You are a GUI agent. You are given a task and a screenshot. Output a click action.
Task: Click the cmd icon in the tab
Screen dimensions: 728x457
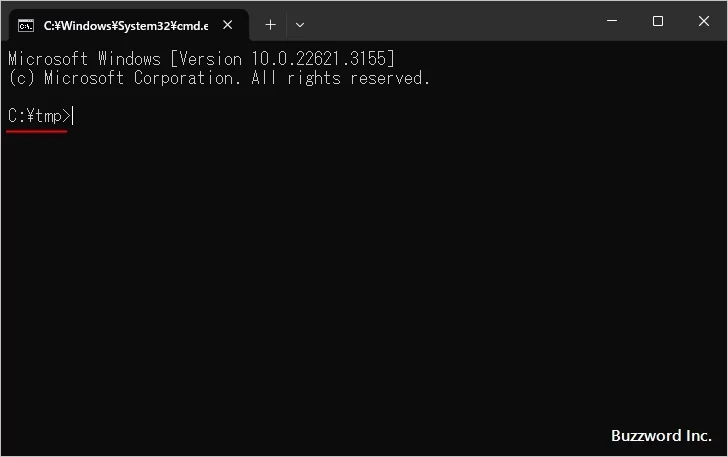coord(26,25)
